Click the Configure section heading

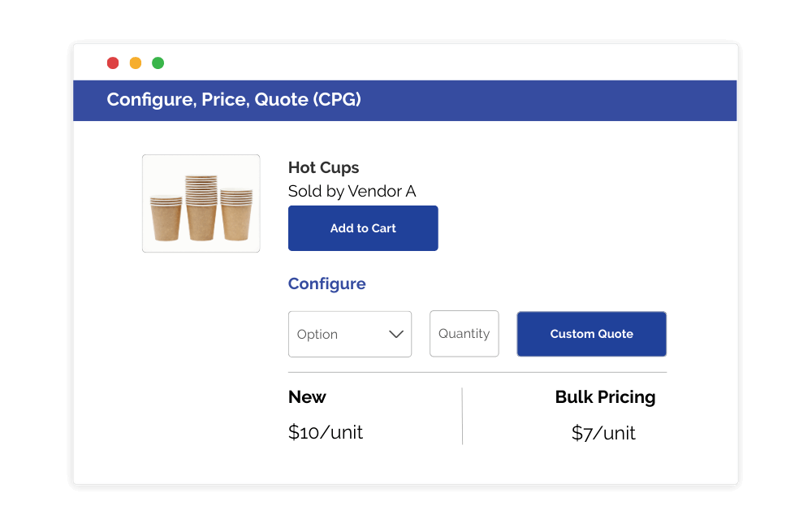tap(326, 283)
